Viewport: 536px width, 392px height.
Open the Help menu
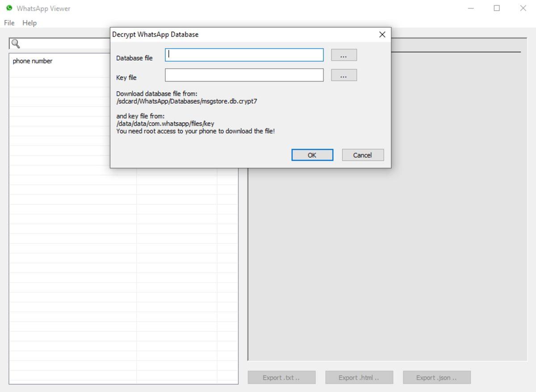coord(29,23)
